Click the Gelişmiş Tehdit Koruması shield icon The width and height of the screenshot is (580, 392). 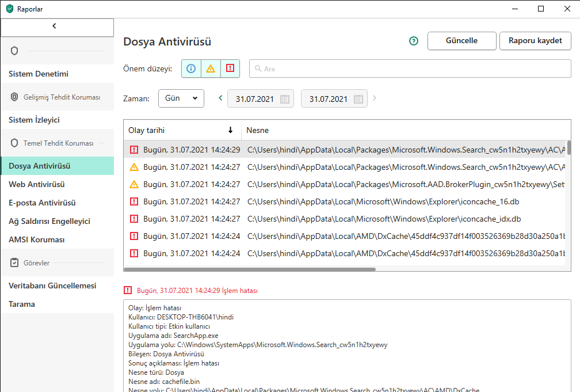tap(14, 97)
